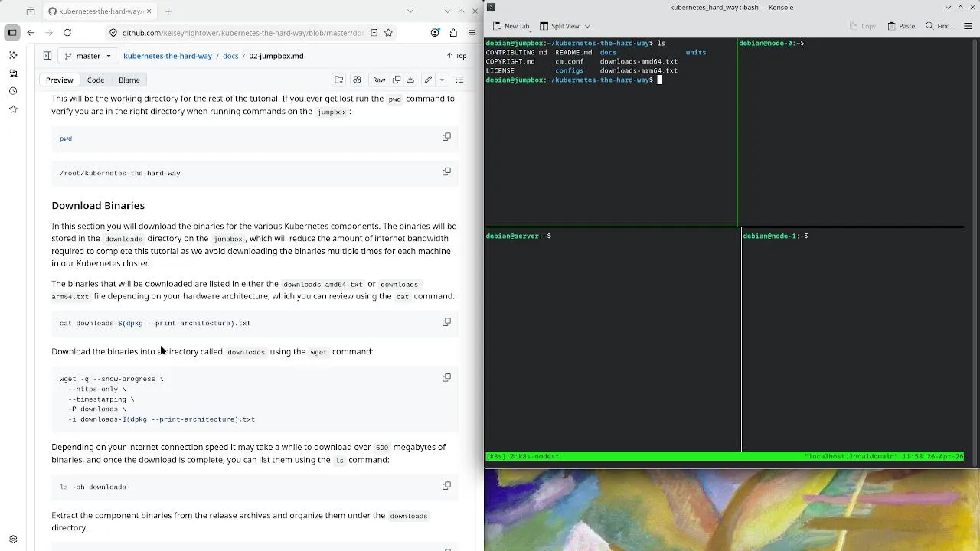
Task: Focus the debian@server terminal pane
Action: (612, 340)
